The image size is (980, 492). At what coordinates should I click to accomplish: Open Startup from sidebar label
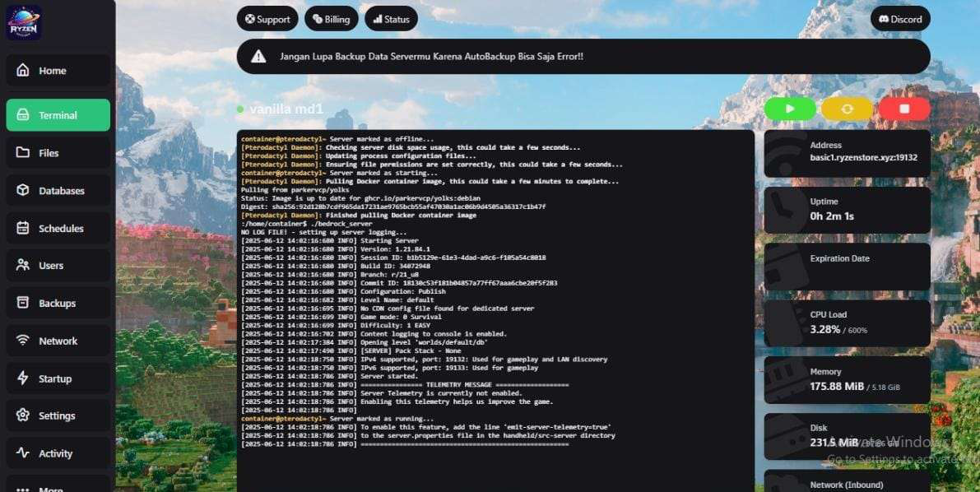[x=55, y=378]
